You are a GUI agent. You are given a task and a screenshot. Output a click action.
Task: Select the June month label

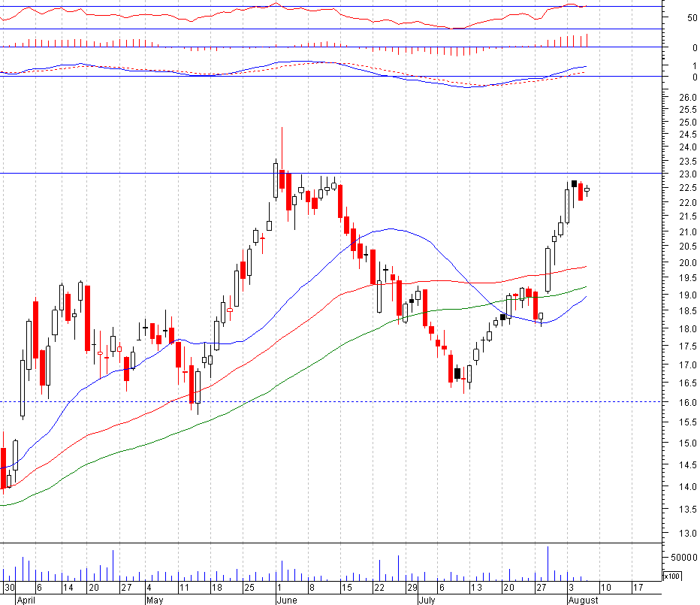287,600
